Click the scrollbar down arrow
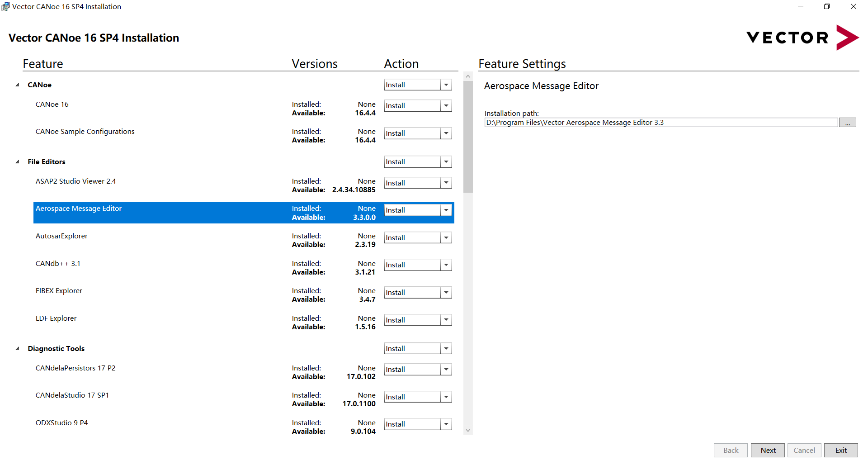 468,431
